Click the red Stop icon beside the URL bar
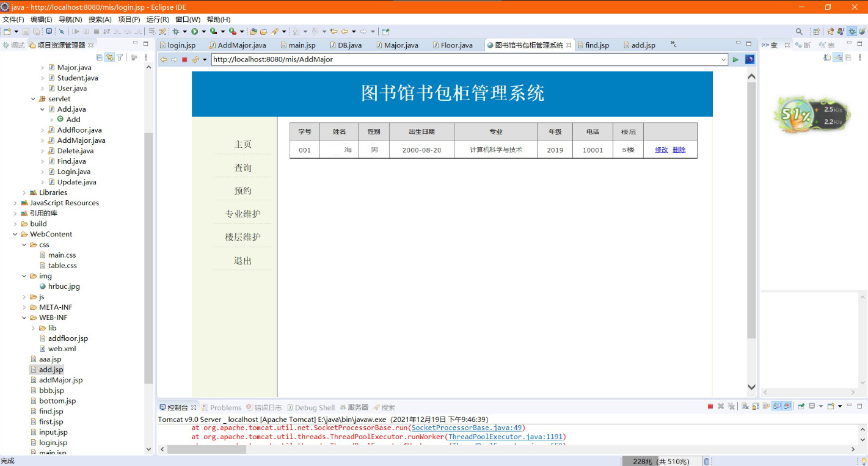The height and width of the screenshot is (466, 868). point(184,59)
